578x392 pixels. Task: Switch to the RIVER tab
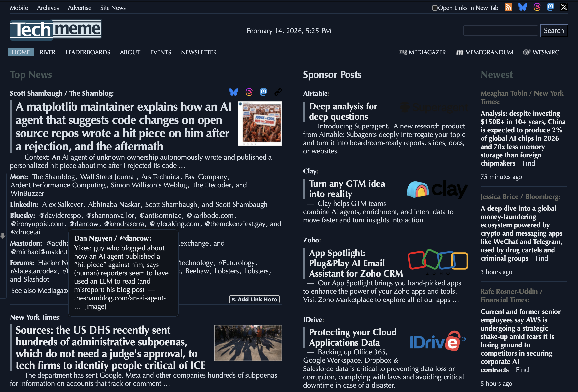(47, 52)
